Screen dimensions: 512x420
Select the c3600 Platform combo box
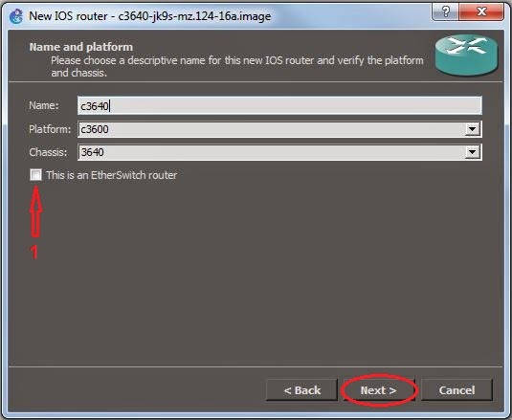[279, 129]
